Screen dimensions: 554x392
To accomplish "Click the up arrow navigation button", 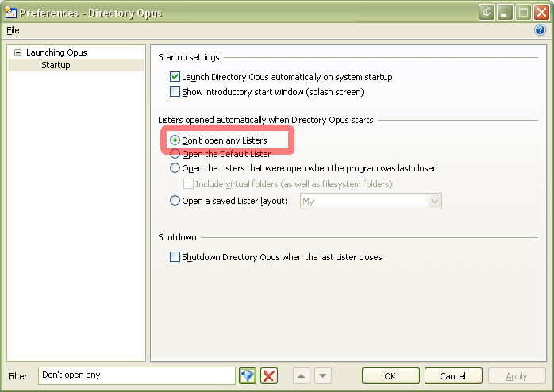I will coord(302,375).
